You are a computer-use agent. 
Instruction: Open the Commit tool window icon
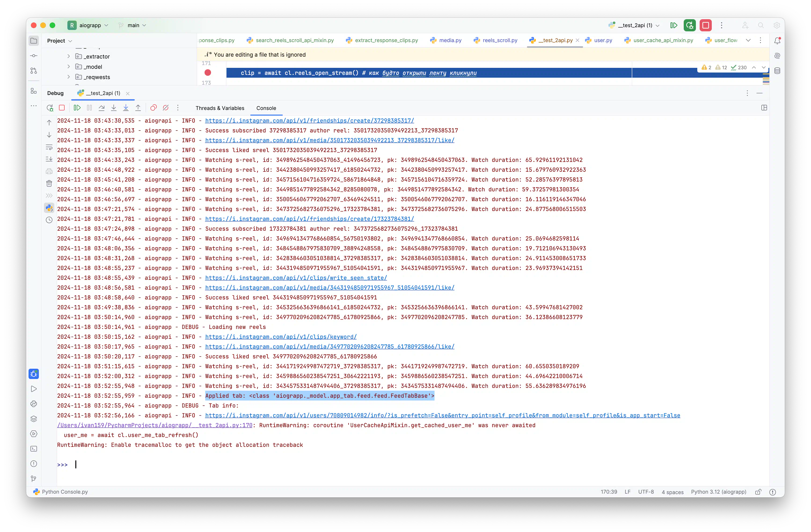[x=34, y=55]
